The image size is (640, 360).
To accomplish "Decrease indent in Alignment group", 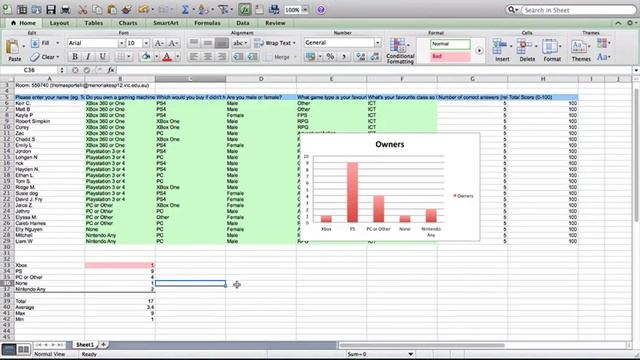I will coord(238,56).
